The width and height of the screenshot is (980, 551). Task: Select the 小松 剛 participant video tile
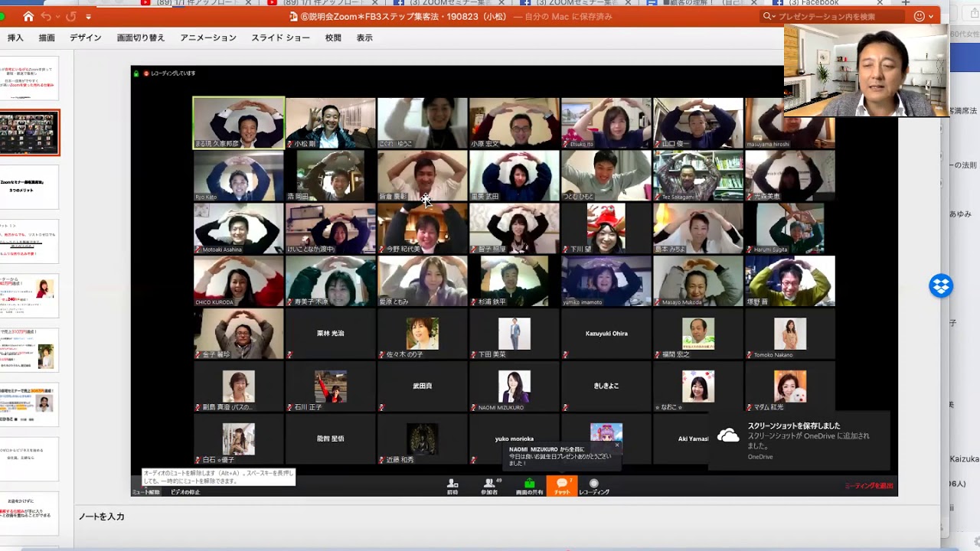[x=331, y=122]
